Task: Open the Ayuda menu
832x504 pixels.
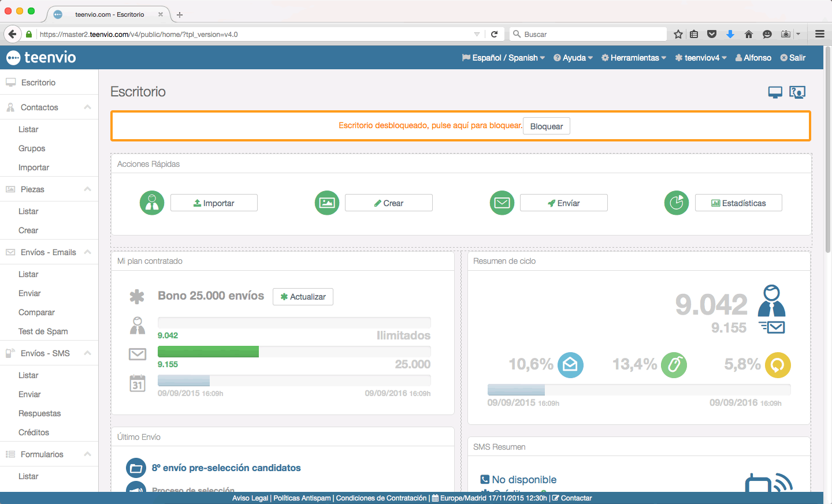Action: pyautogui.click(x=573, y=58)
